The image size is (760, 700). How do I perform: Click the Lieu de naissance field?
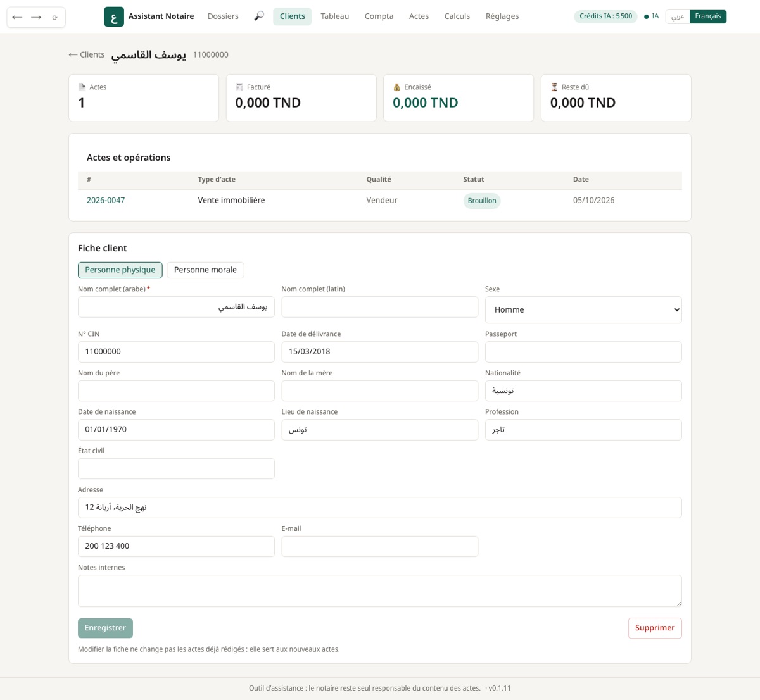click(x=380, y=430)
